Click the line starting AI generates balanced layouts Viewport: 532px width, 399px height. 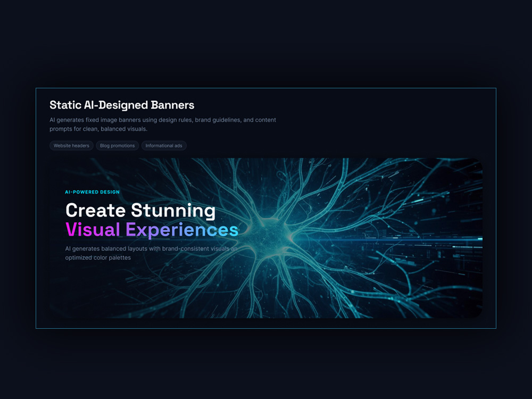151,248
